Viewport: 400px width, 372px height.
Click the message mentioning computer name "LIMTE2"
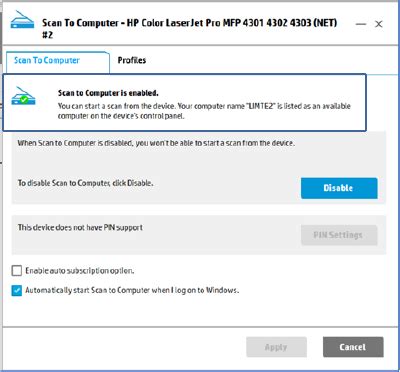pos(204,111)
